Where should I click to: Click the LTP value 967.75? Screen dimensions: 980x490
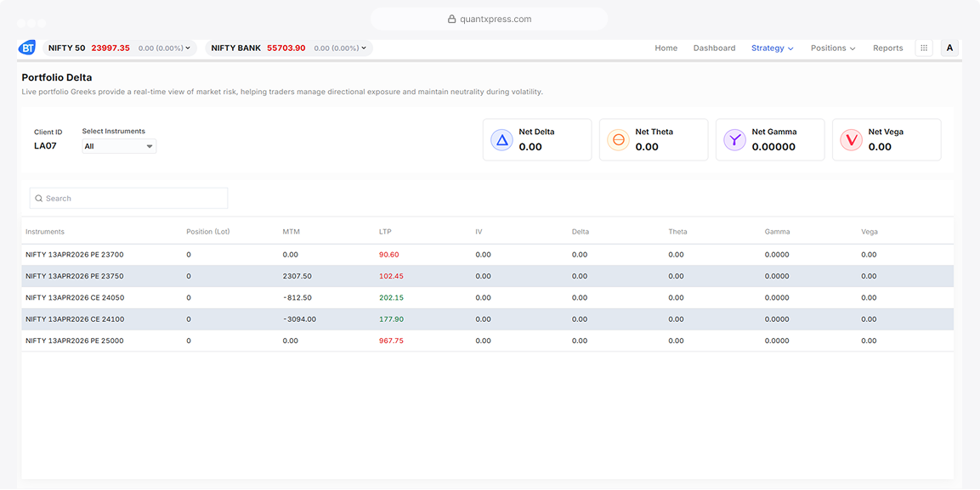(x=391, y=341)
